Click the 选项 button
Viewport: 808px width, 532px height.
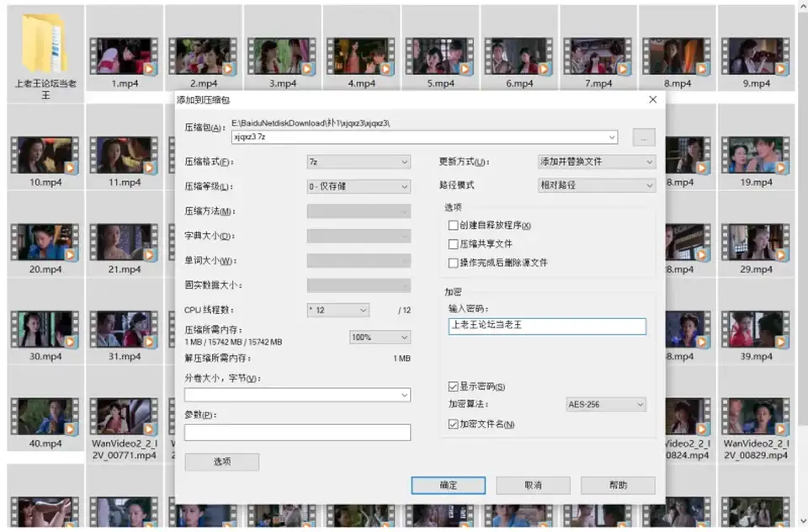pyautogui.click(x=222, y=461)
